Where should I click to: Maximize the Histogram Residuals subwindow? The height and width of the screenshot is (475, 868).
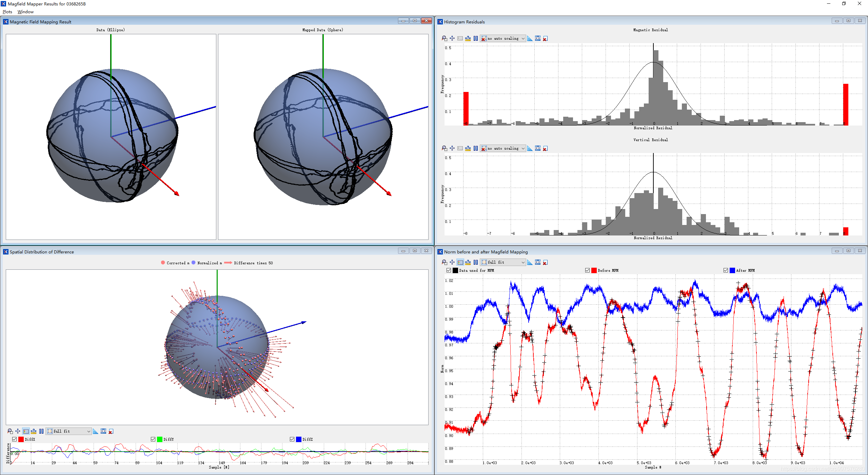(x=848, y=21)
